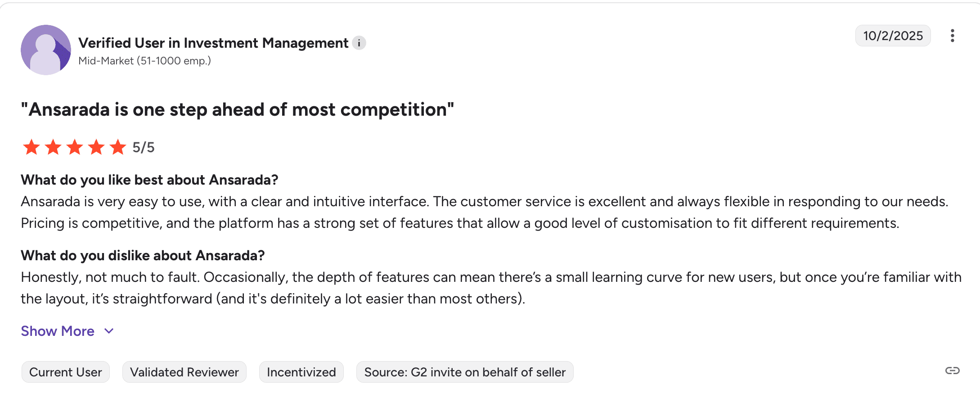Click the fifth rating star
Screen dimensions: 980x398
[118, 147]
